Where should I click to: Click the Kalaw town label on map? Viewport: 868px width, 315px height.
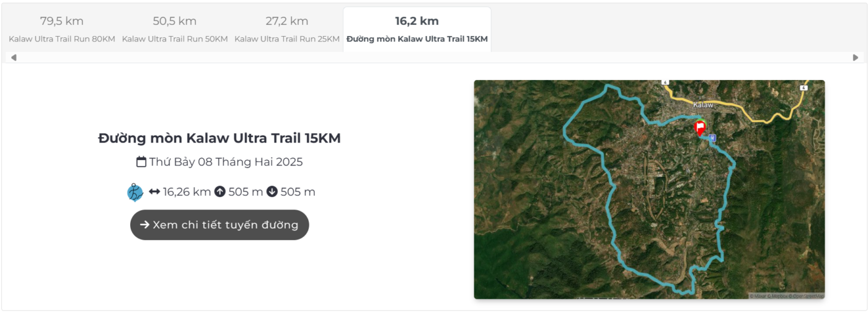click(704, 105)
